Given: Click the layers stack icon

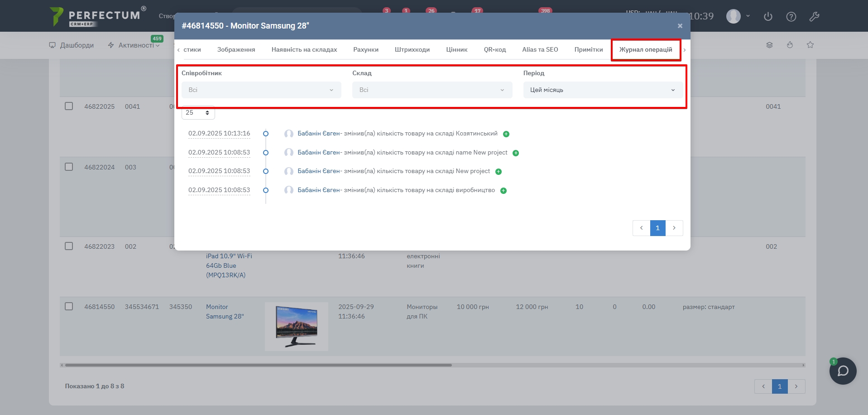Looking at the screenshot, I should [769, 45].
